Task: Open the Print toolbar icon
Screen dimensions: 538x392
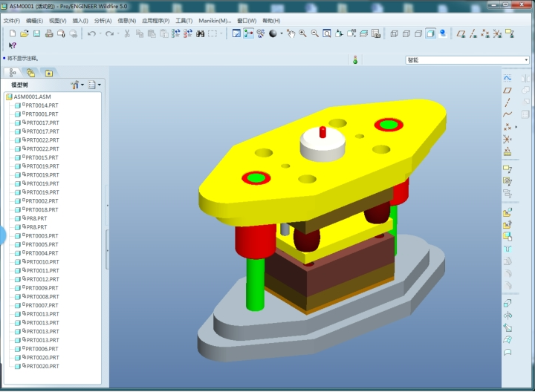Action: (x=49, y=33)
